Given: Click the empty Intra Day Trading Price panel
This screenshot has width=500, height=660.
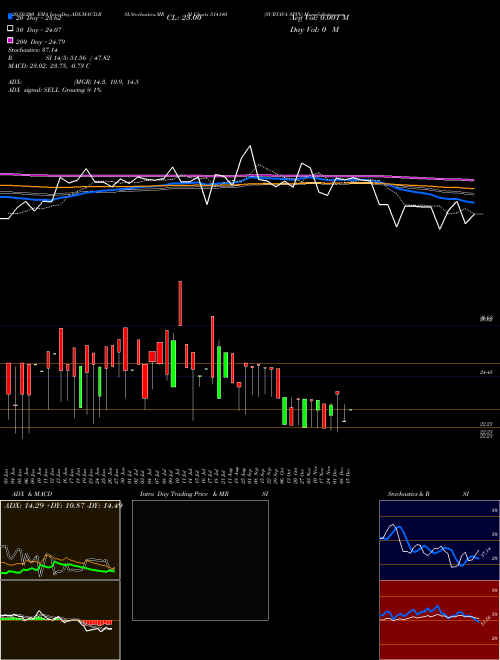Looking at the screenshot, I should click(200, 560).
